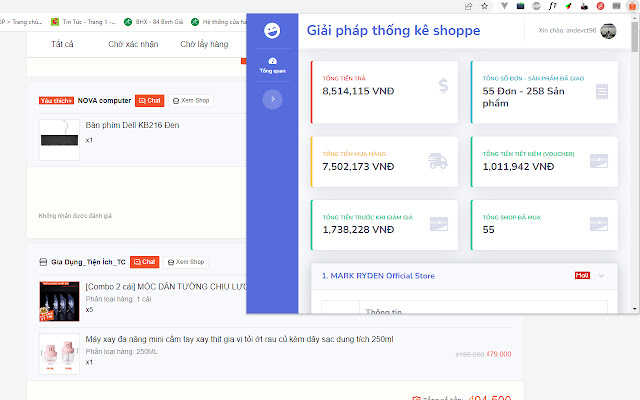Open the black downloader extension icon
This screenshot has width=640, height=400.
coord(584,6)
